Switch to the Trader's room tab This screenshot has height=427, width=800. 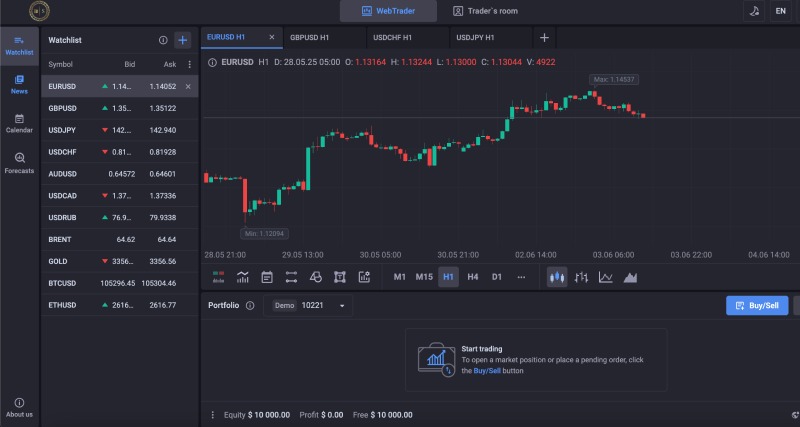pyautogui.click(x=485, y=11)
